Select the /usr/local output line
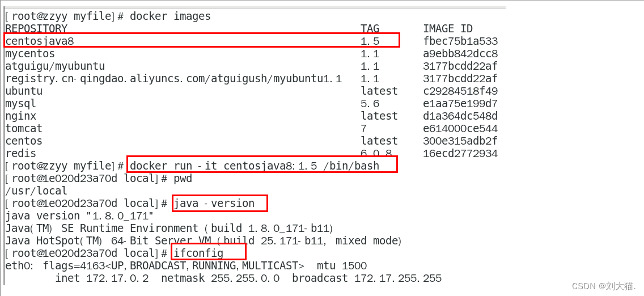The height and width of the screenshot is (296, 644). click(36, 191)
